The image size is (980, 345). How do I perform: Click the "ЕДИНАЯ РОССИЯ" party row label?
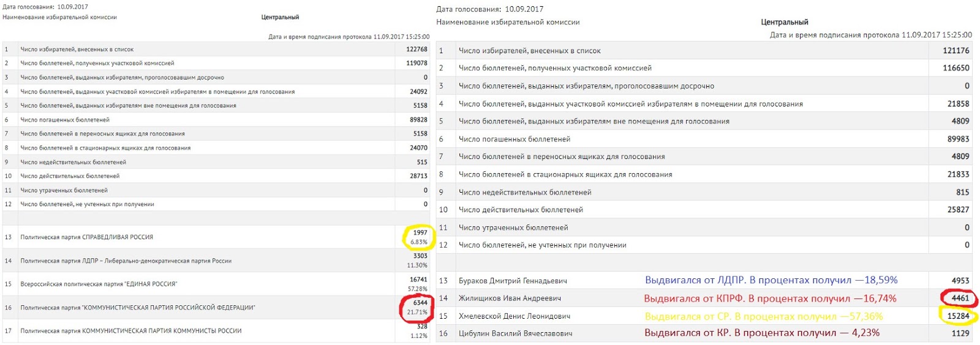tap(99, 284)
